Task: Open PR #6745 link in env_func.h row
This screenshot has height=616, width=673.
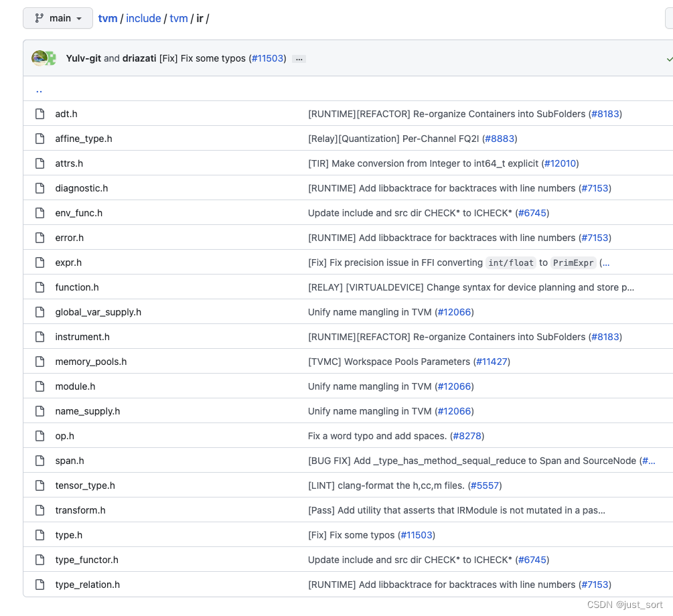Action: (532, 213)
